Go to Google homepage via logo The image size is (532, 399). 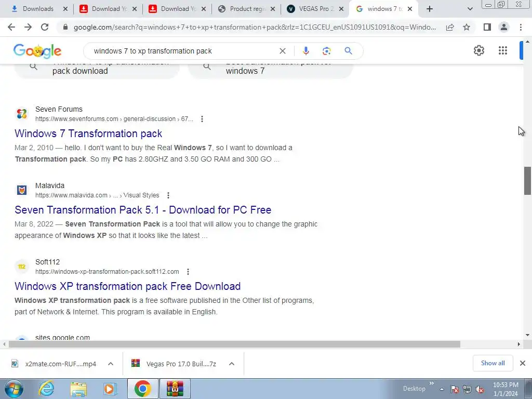pyautogui.click(x=37, y=51)
